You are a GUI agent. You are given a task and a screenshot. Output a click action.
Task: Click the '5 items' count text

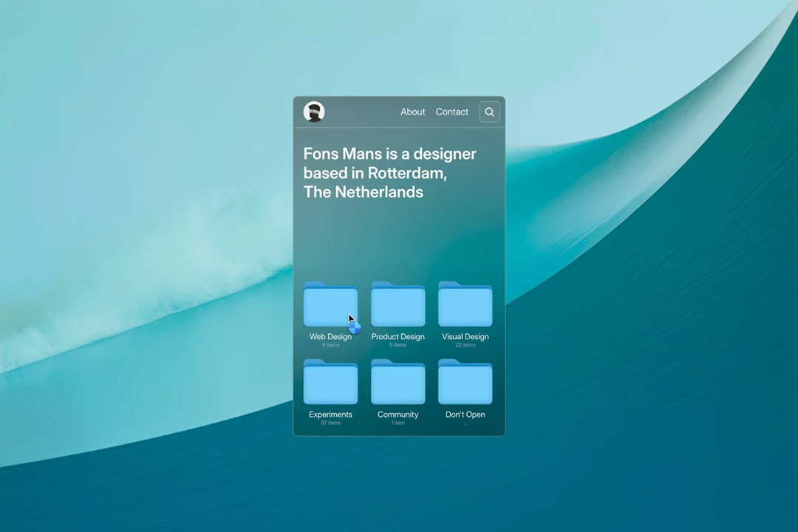[398, 345]
